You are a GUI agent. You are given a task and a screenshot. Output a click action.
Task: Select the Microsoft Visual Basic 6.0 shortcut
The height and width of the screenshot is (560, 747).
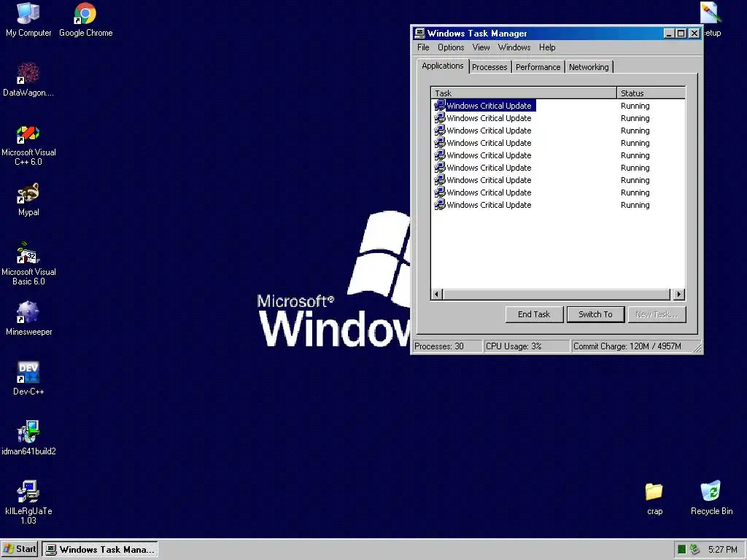(28, 264)
